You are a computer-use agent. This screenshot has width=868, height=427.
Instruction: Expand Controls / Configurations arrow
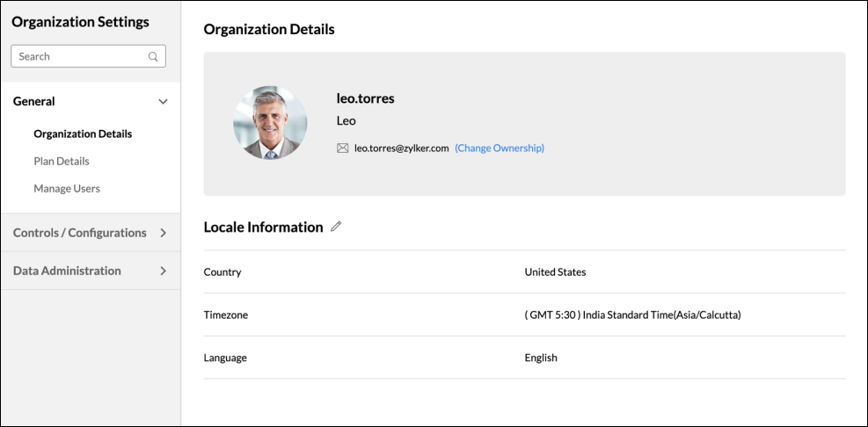[163, 233]
